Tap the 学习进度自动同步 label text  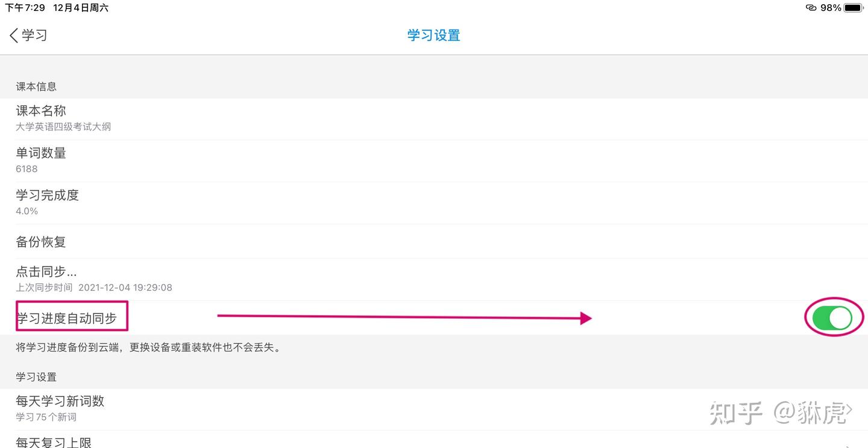pos(66,318)
